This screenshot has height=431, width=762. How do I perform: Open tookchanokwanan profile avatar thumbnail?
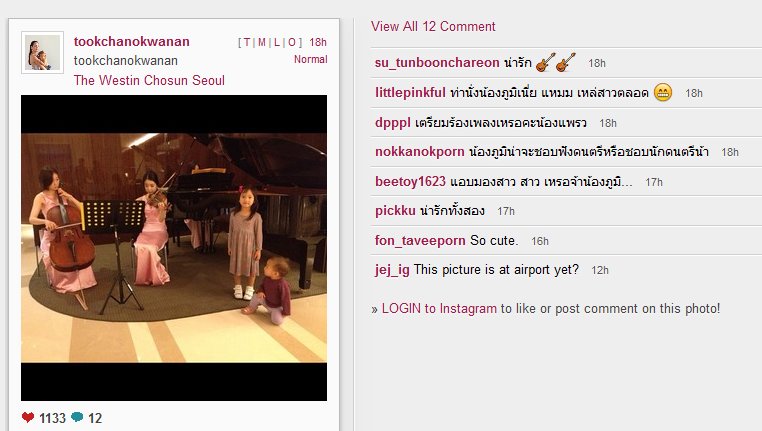click(42, 52)
